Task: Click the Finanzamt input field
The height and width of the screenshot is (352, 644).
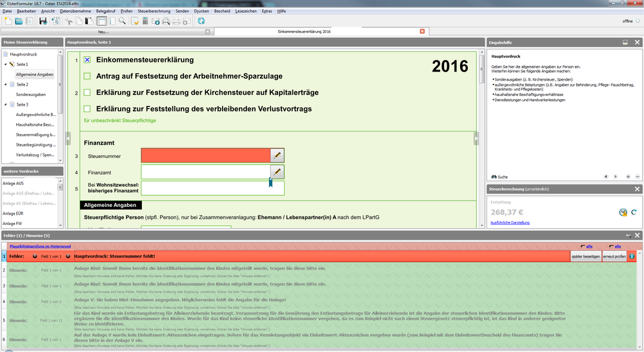Action: (205, 171)
